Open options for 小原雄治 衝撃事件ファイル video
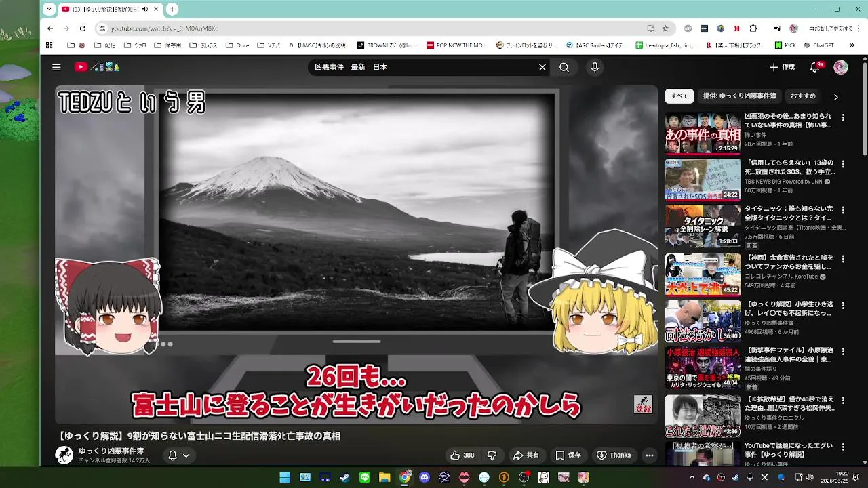This screenshot has width=868, height=488. pos(843,352)
